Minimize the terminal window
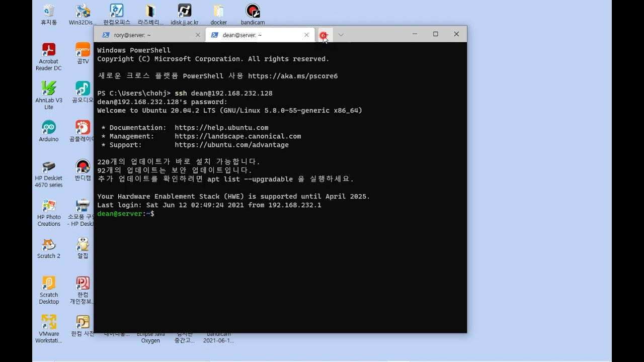Image resolution: width=644 pixels, height=362 pixels. tap(415, 34)
